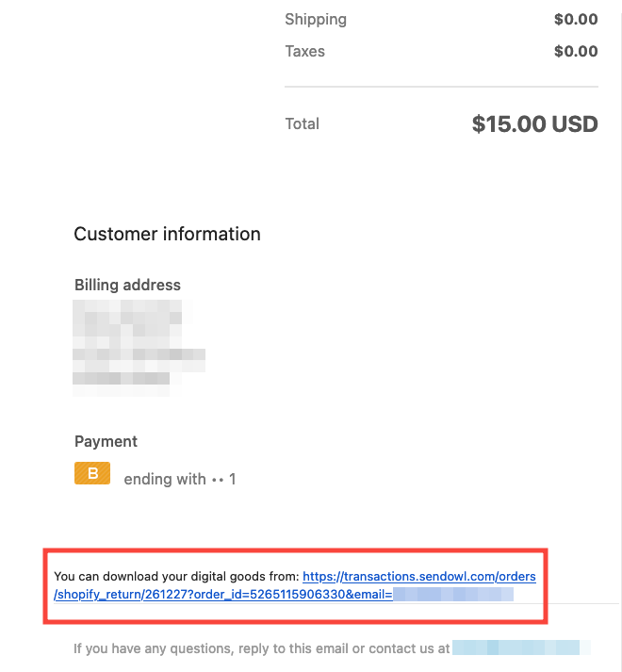Click the Shipping row label

(316, 20)
